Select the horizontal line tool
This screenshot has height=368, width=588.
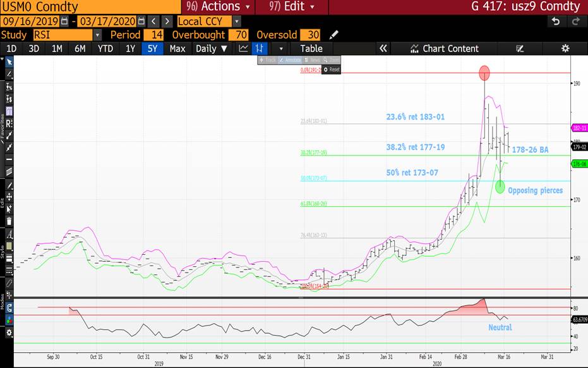point(9,159)
